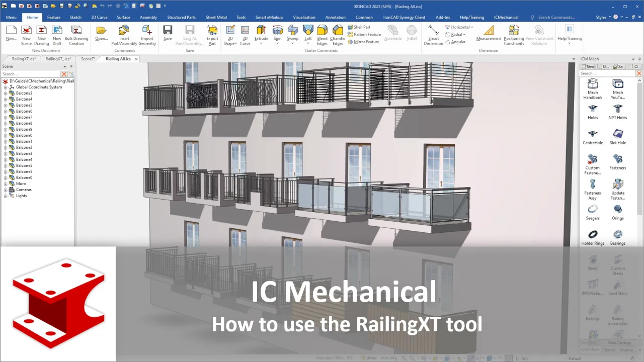Open Bulk Drawing Creation
644x362 pixels.
point(76,35)
